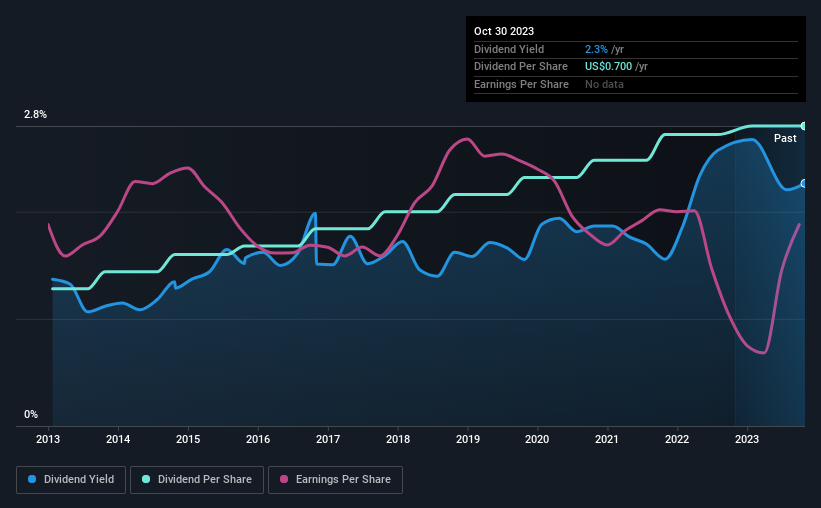Click the 2.8% y-axis label
Screen dimensions: 821x508
pyautogui.click(x=35, y=114)
